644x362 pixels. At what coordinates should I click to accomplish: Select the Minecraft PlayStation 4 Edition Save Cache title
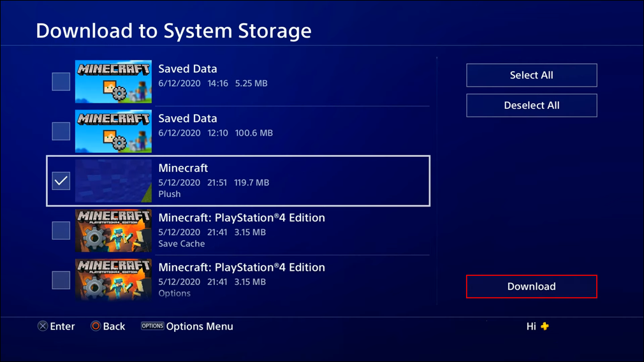242,218
